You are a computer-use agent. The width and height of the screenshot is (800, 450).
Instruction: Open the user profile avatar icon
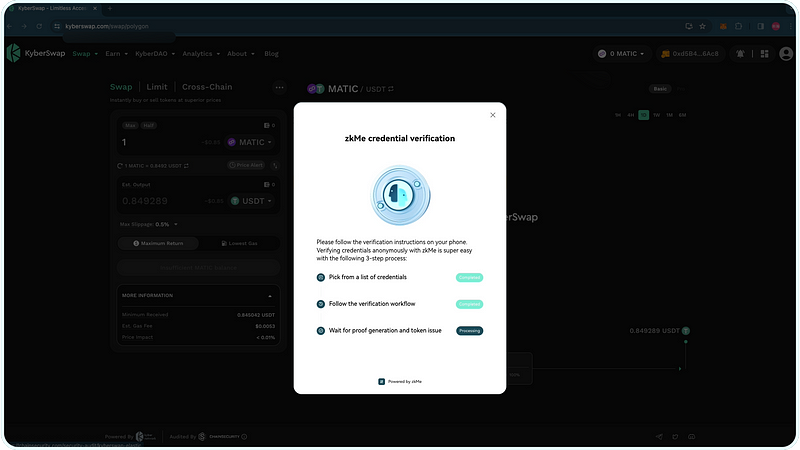tap(786, 54)
